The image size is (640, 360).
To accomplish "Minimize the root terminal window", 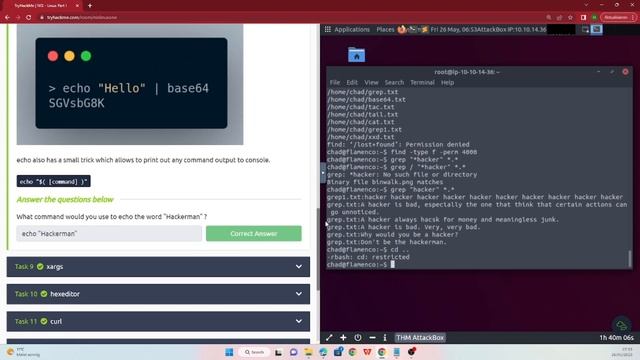I will [x=599, y=72].
